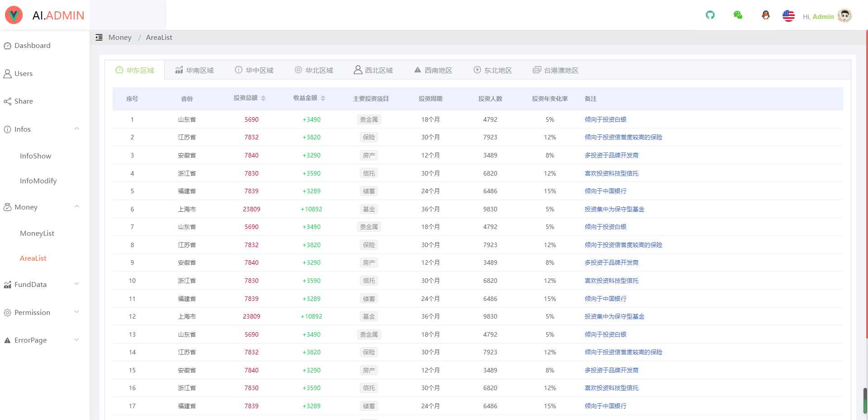
Task: Open InfoShow submenu item
Action: 45,156
